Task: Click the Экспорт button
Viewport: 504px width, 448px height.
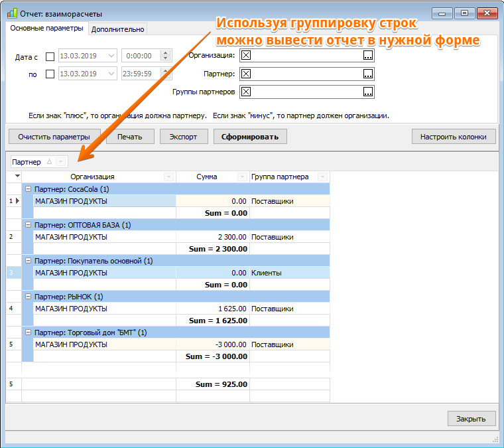Action: [x=184, y=137]
